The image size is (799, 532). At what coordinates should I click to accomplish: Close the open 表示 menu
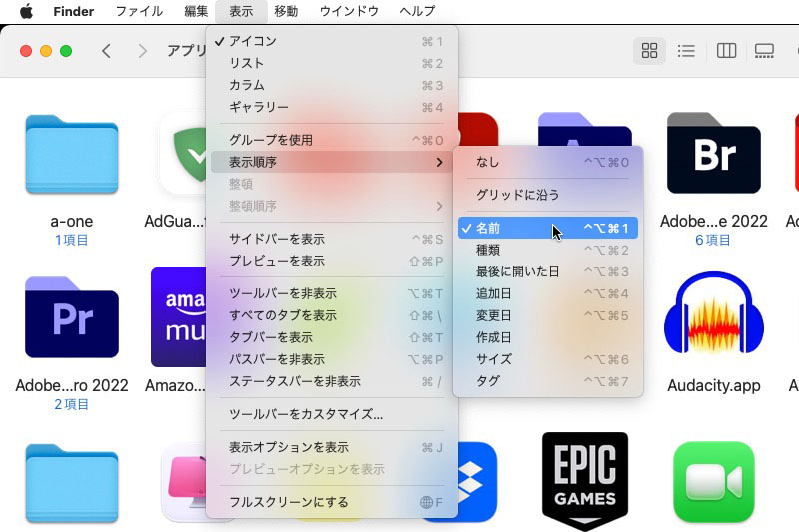pyautogui.click(x=241, y=11)
